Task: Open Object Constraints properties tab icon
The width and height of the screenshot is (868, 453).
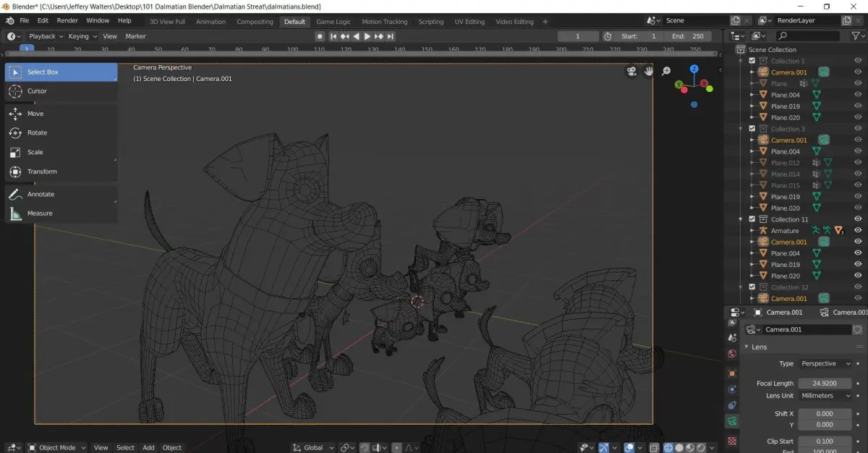Action: tap(732, 405)
